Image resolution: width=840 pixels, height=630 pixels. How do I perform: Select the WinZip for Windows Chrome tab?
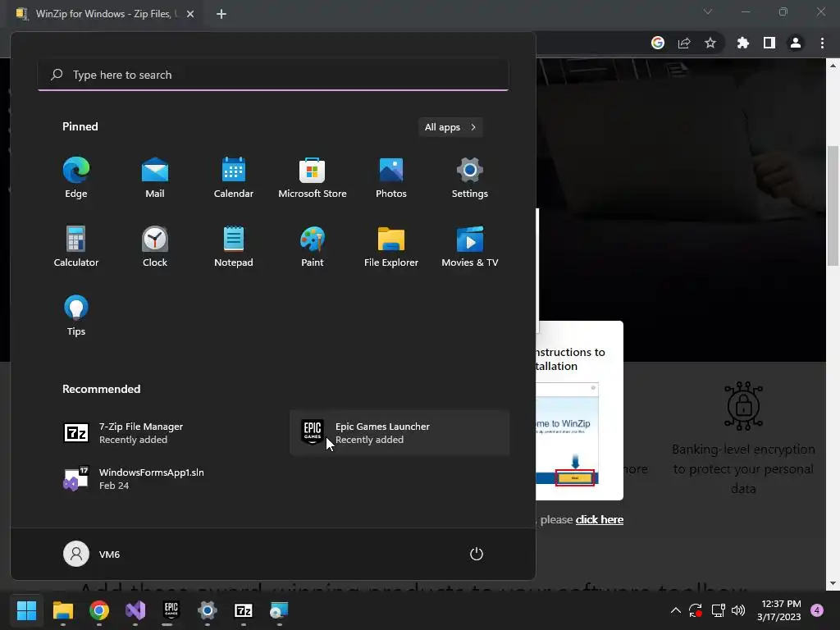pyautogui.click(x=103, y=14)
